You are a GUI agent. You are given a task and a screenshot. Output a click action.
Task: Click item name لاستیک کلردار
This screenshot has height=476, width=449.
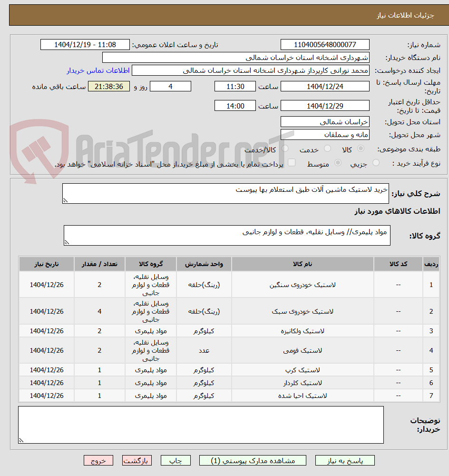[303, 383]
